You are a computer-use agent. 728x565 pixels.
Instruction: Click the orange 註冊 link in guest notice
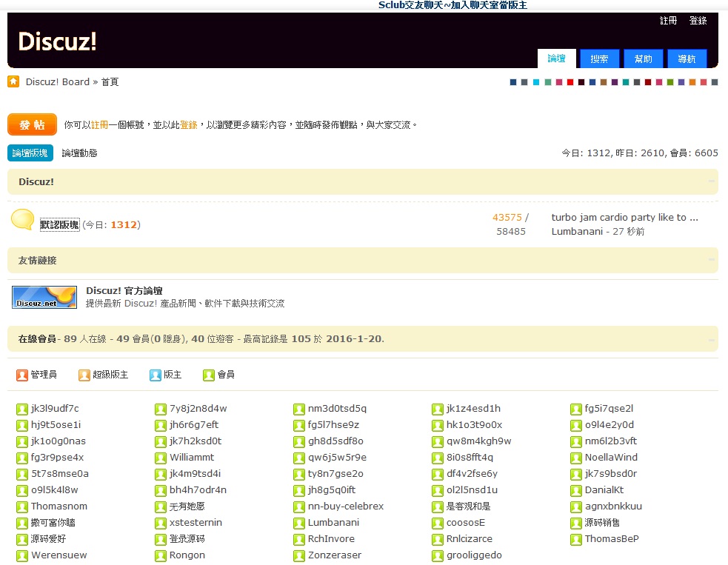coord(100,125)
